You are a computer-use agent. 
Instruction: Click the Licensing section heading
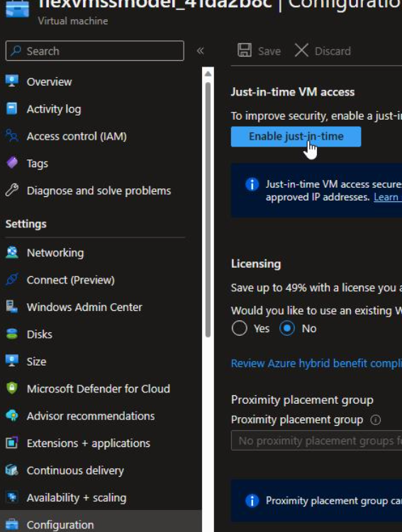tap(256, 264)
